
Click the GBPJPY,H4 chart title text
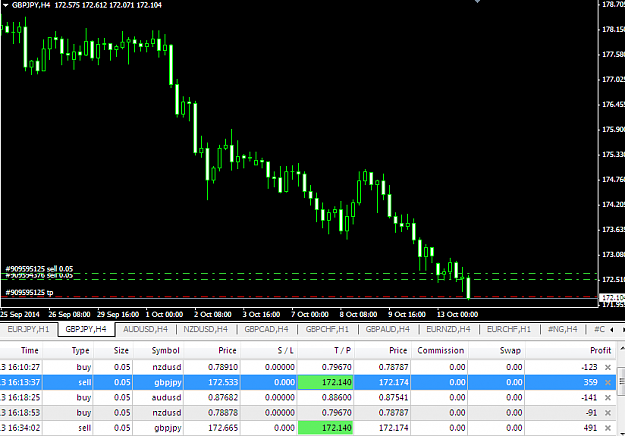point(31,5)
